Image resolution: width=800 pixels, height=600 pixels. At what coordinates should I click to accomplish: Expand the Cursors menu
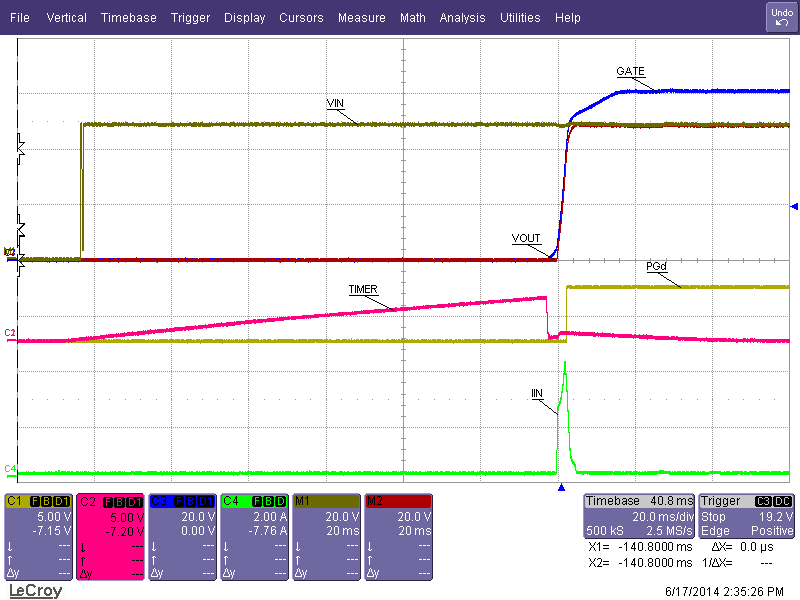point(301,18)
